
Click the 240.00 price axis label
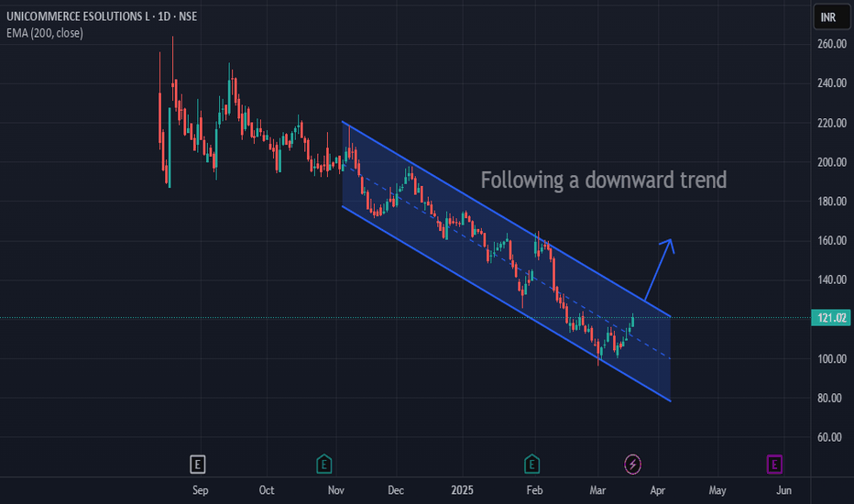[x=832, y=83]
